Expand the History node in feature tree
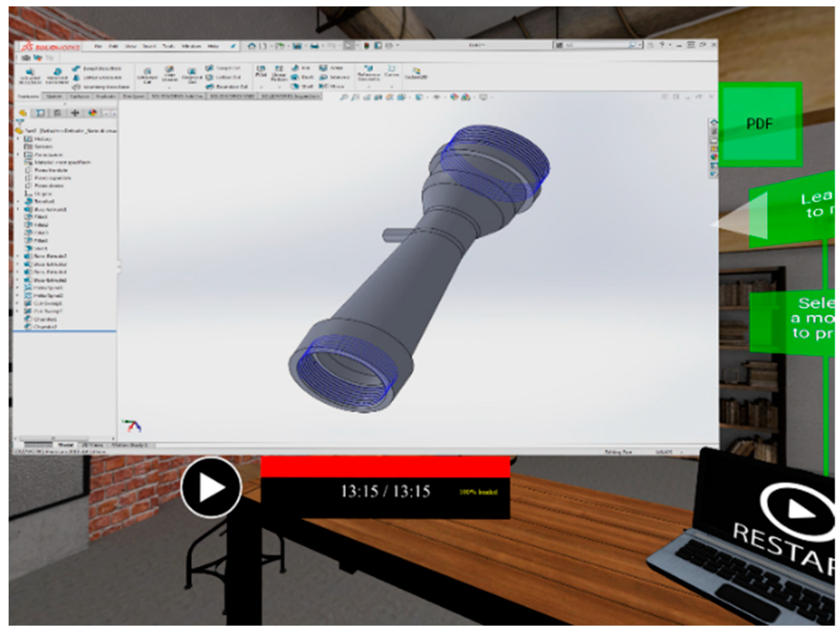The width and height of the screenshot is (840, 633). point(18,139)
